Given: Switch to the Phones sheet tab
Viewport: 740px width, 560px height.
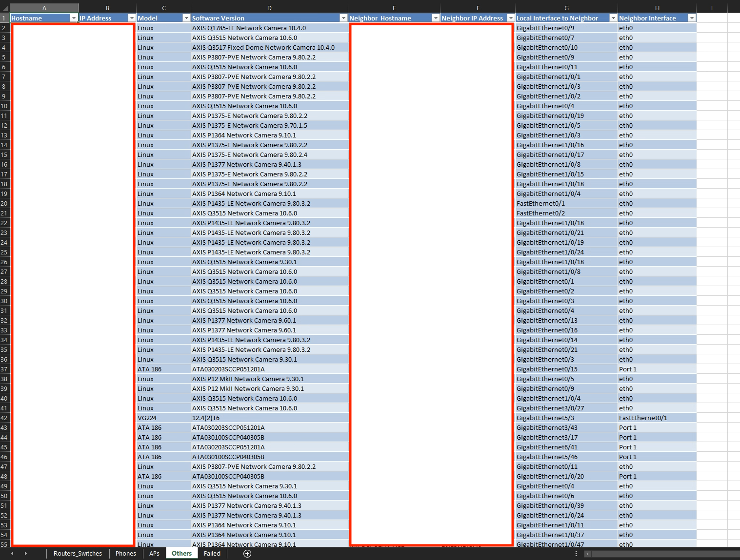Looking at the screenshot, I should pos(125,553).
